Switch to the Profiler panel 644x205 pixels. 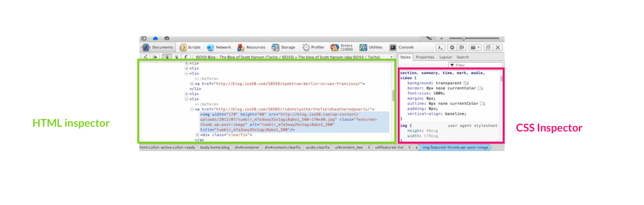click(313, 48)
